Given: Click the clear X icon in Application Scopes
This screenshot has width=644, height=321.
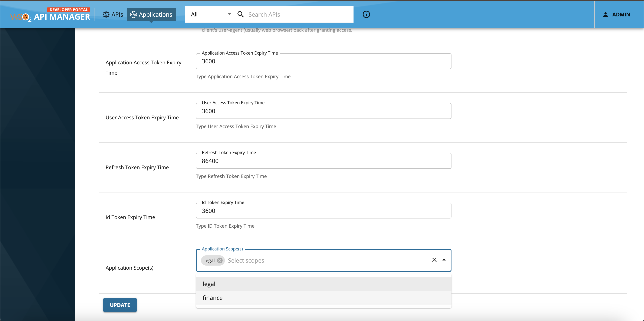Looking at the screenshot, I should [x=434, y=260].
